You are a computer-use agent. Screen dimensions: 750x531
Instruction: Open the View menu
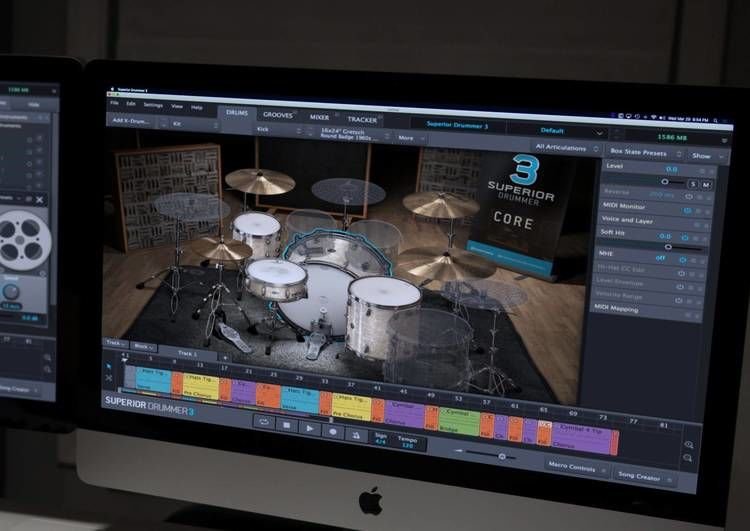click(x=177, y=106)
